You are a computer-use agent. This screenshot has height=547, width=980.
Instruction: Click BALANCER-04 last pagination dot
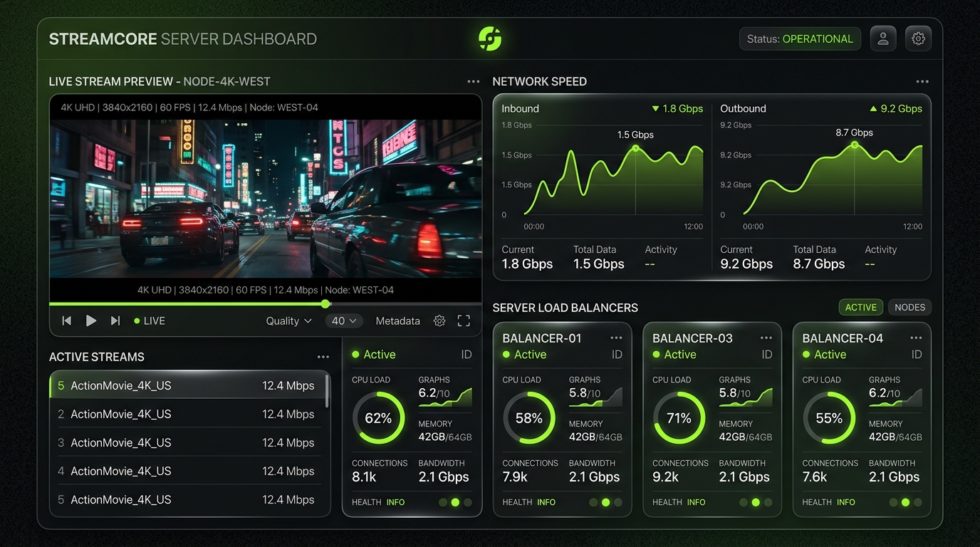click(918, 502)
